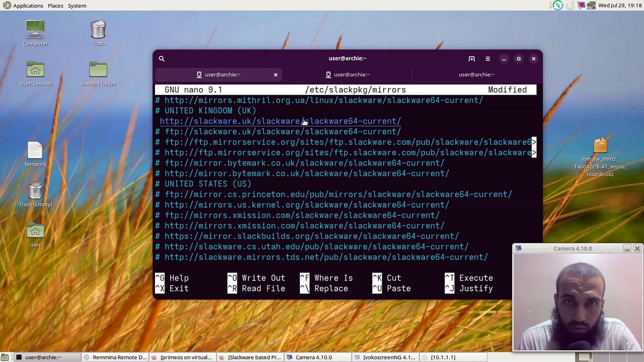Click the white U-shaped tray icon

[570, 6]
